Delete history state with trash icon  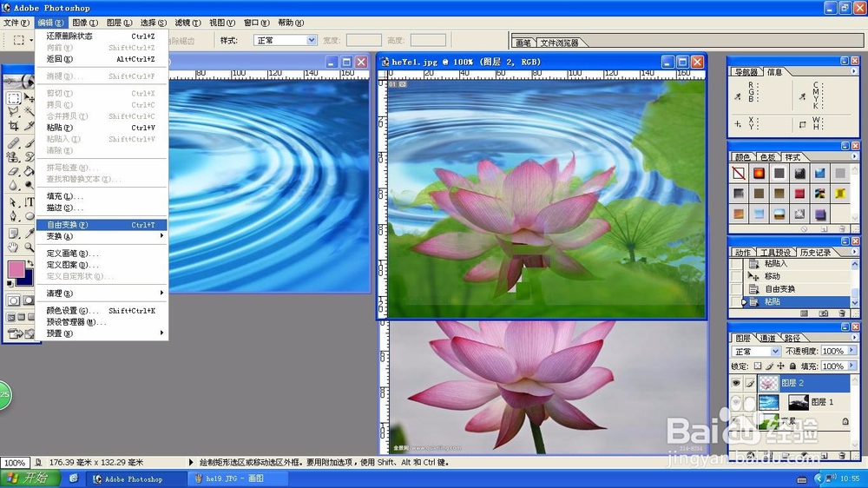tap(841, 313)
